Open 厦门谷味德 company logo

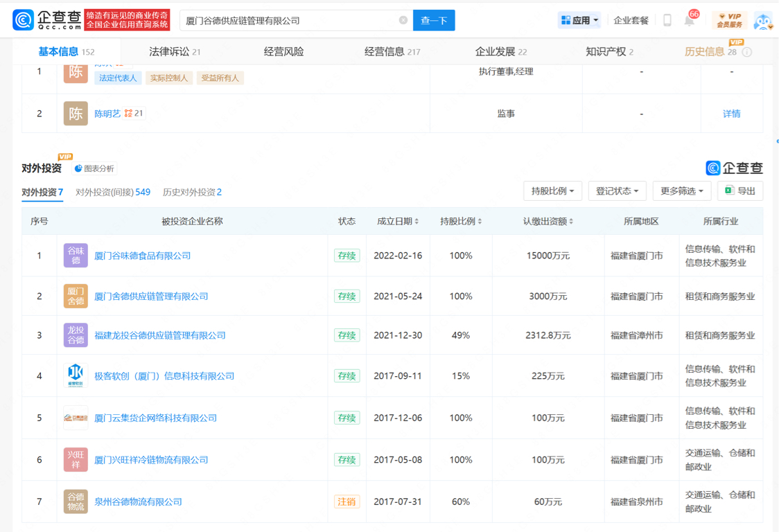point(76,256)
